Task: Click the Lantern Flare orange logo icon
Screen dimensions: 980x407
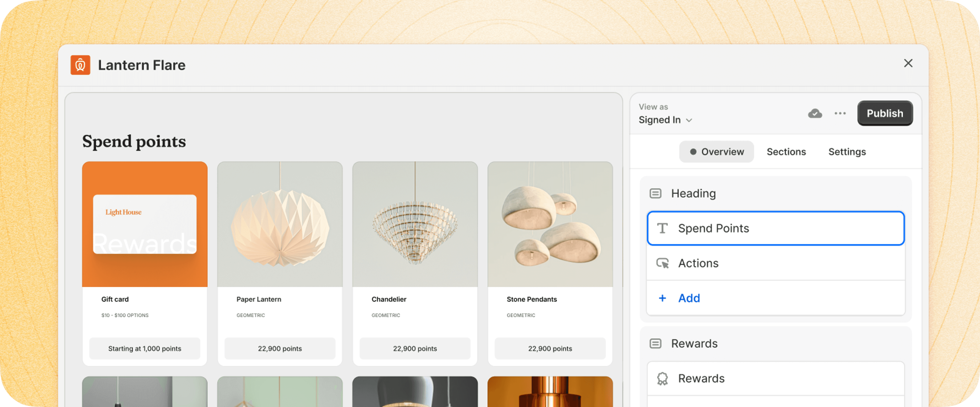Action: pyautogui.click(x=80, y=65)
